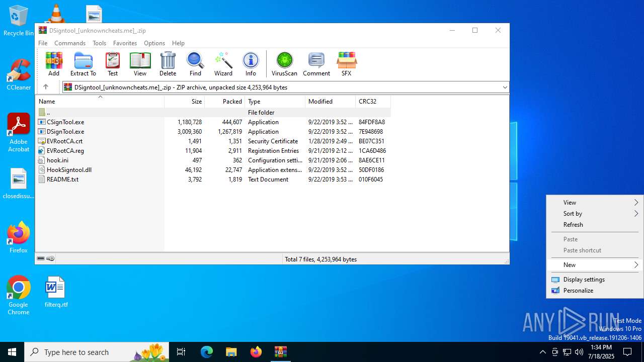Click the drive icon in status bar
The width and height of the screenshot is (644, 362).
point(41,259)
